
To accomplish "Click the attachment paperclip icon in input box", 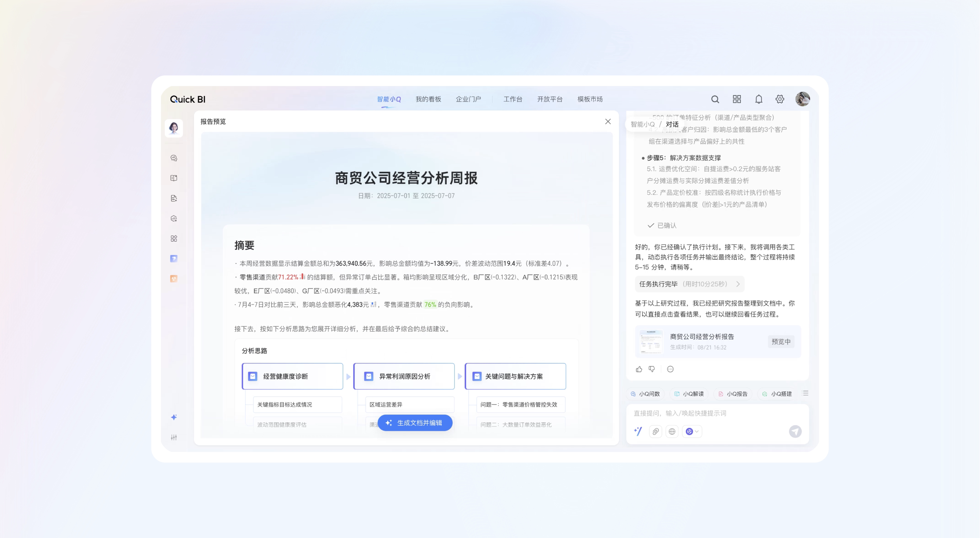I will click(655, 431).
